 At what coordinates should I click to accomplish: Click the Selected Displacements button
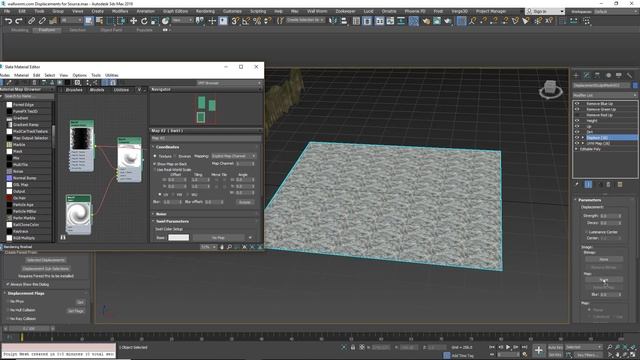coord(46,260)
